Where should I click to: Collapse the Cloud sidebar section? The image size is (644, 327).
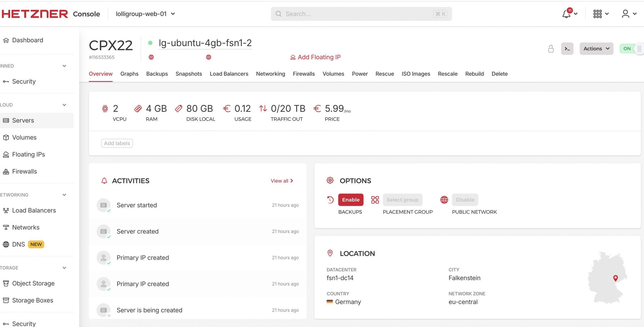pyautogui.click(x=64, y=105)
